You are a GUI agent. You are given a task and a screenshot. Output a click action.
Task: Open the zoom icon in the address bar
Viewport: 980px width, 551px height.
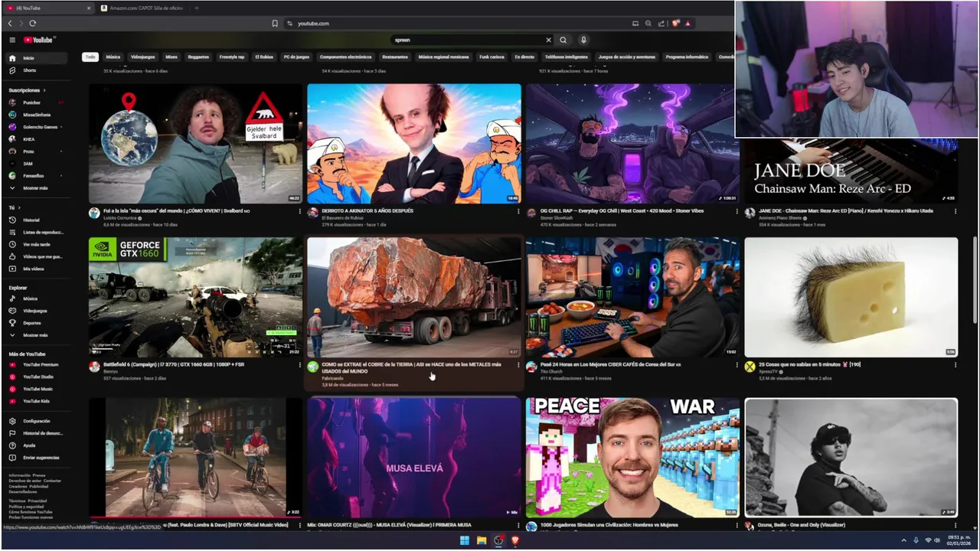pyautogui.click(x=648, y=24)
